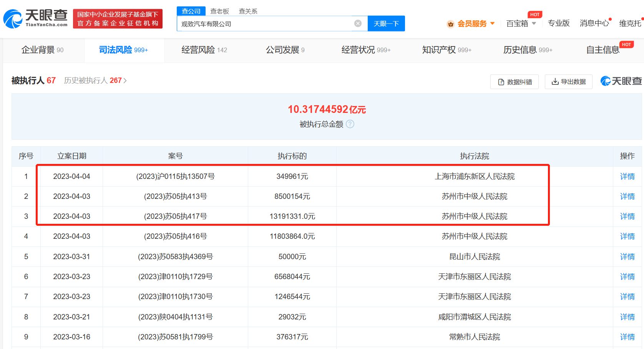The height and width of the screenshot is (349, 644).
Task: Open 详情 for case 津0110执1729号
Action: click(x=627, y=276)
